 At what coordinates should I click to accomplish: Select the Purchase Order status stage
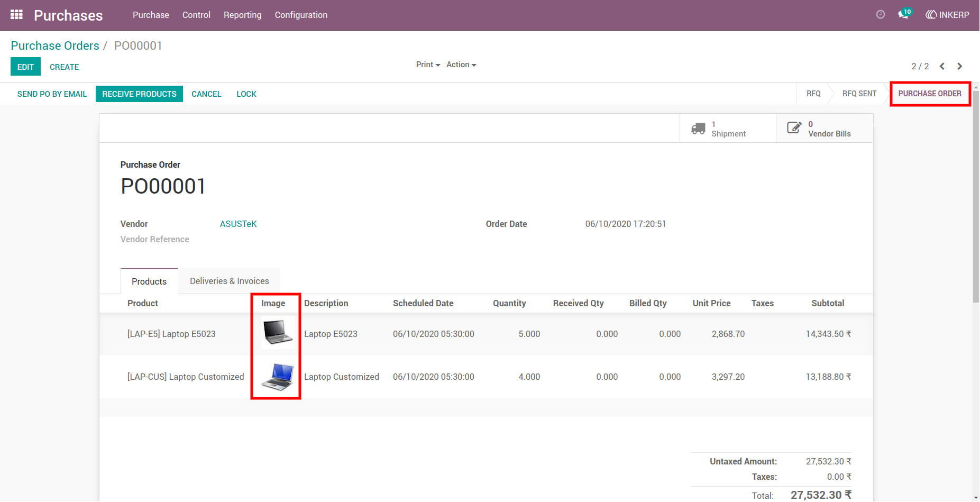click(930, 94)
